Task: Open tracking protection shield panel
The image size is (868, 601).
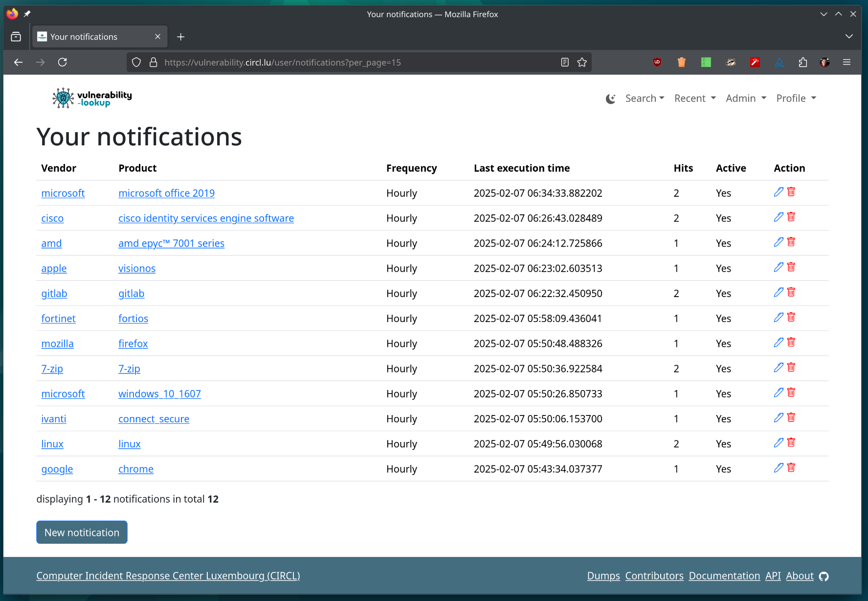Action: (136, 62)
